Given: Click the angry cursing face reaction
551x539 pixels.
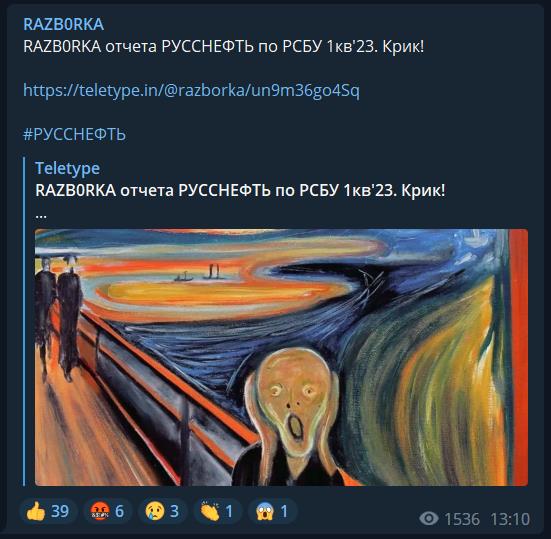Looking at the screenshot, I should (x=107, y=511).
